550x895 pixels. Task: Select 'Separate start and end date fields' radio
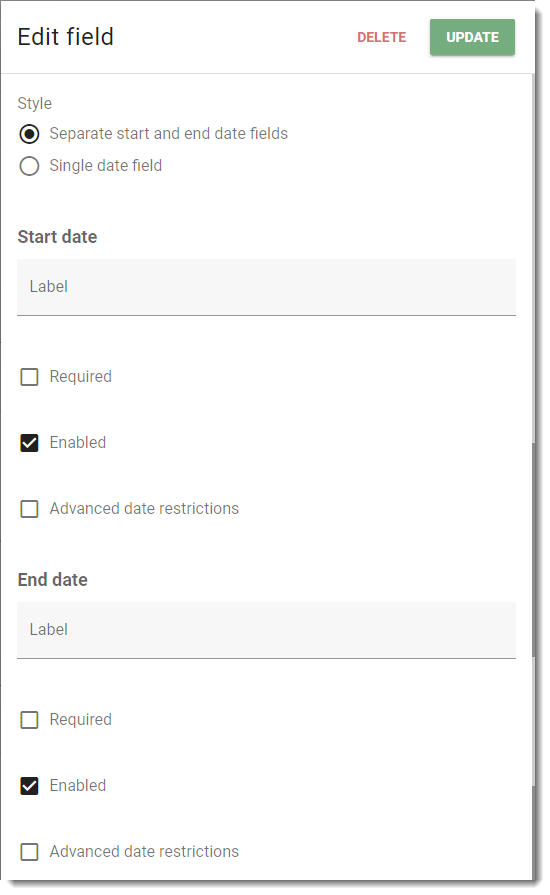pos(29,134)
